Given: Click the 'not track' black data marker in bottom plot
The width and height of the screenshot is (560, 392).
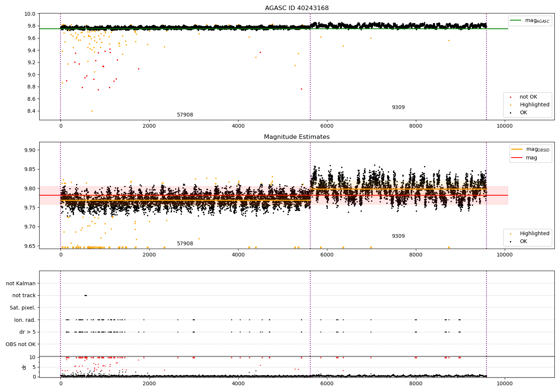Looking at the screenshot, I should pos(85,296).
